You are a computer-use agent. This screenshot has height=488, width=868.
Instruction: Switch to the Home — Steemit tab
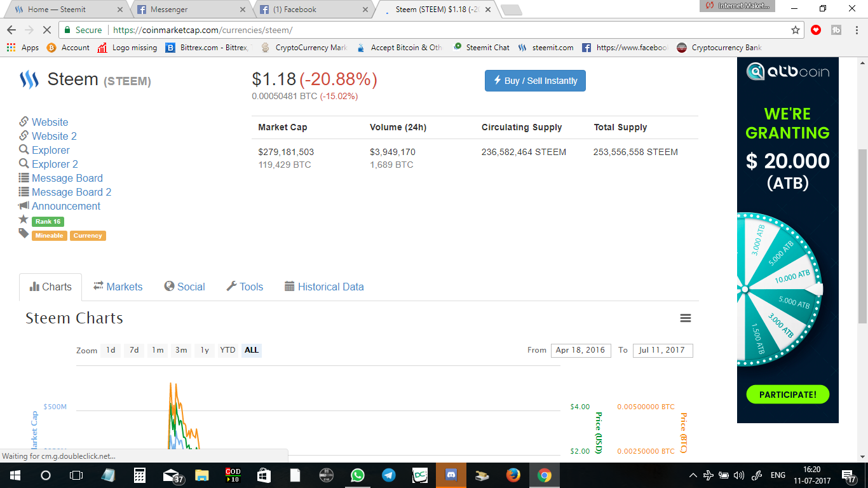click(x=67, y=10)
